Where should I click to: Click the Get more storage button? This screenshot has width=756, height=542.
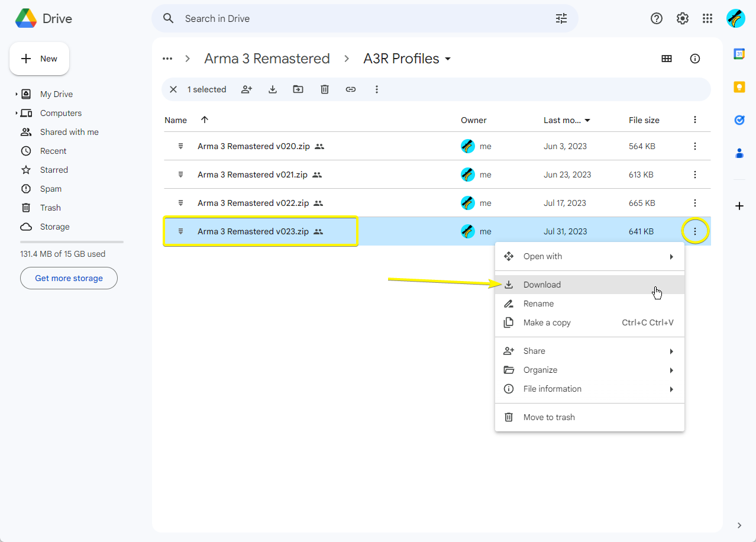(69, 278)
